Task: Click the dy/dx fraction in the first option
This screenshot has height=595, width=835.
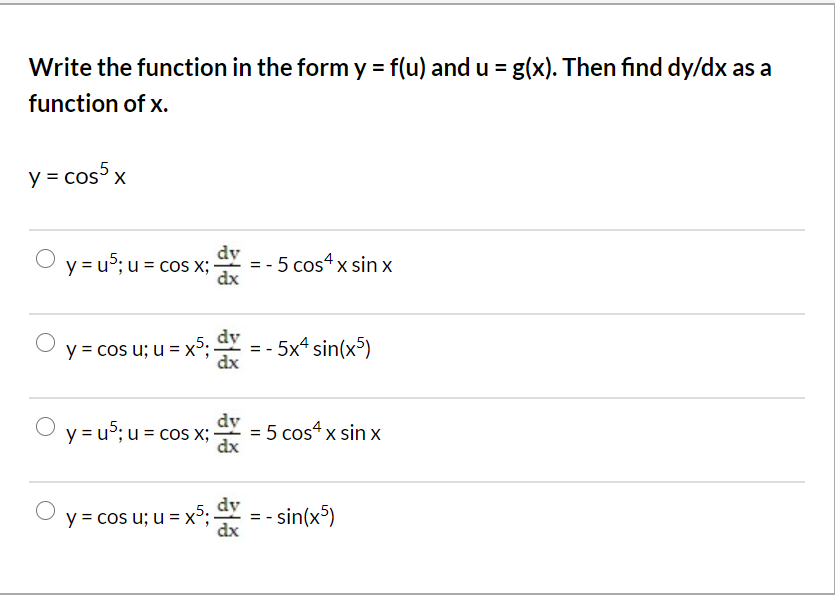Action: click(228, 265)
